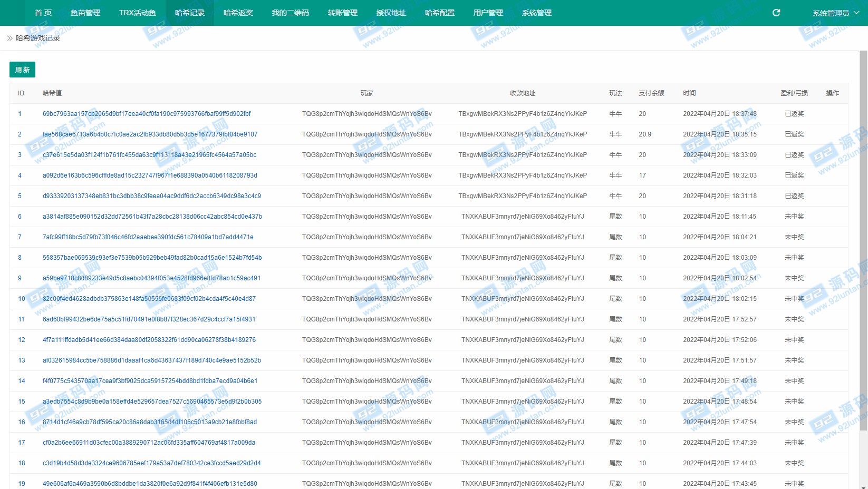Click payment amount 17 in row 4
Screen dimensions: 868x489
[x=642, y=175]
